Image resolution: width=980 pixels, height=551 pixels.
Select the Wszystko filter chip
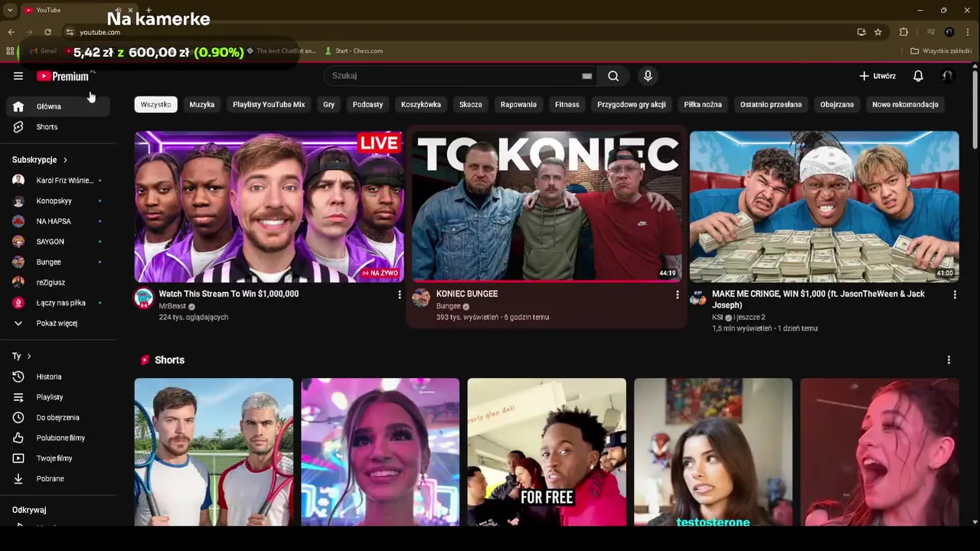click(x=156, y=104)
